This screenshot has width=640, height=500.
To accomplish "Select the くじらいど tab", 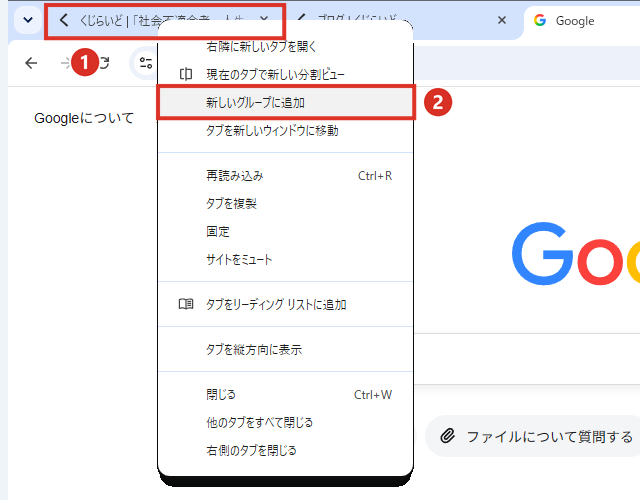I will point(165,20).
